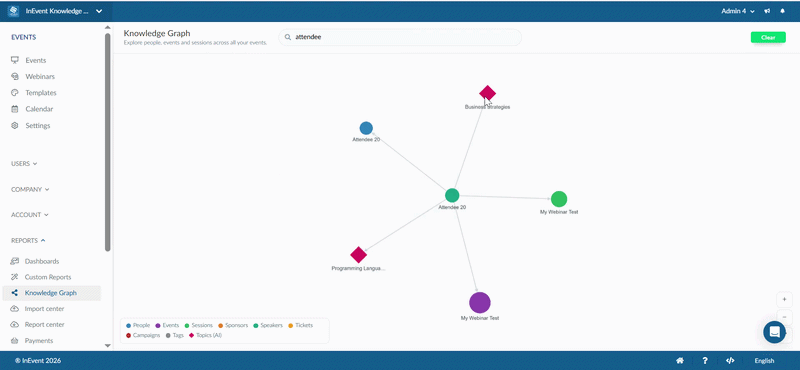Click the EVENTS section header
The width and height of the screenshot is (800, 370).
pos(23,37)
